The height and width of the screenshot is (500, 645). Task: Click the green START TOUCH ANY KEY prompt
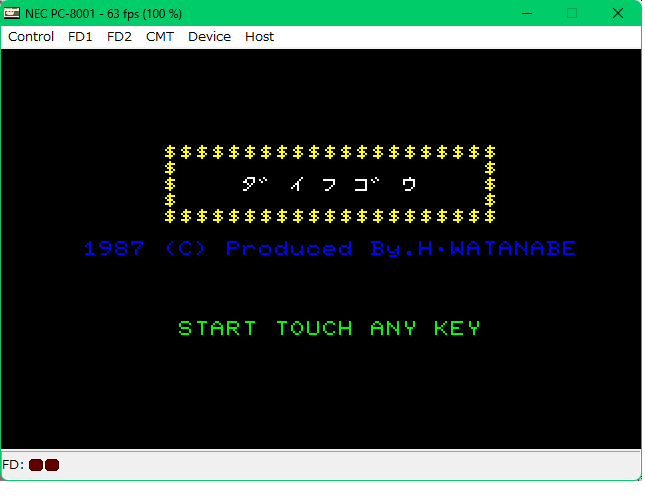(329, 328)
